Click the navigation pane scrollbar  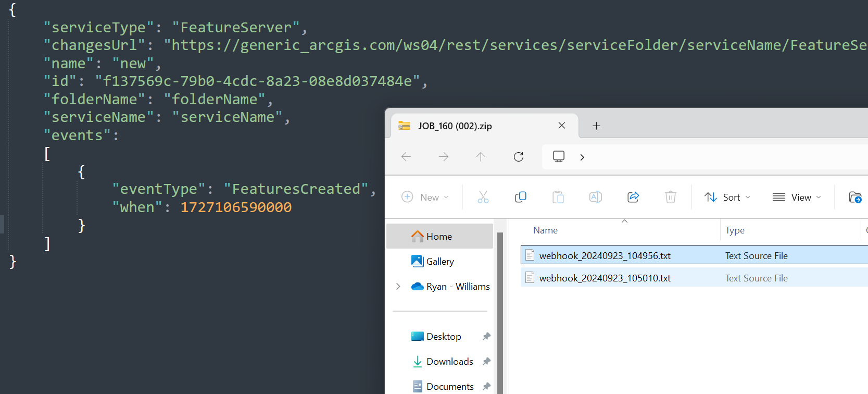(x=500, y=313)
